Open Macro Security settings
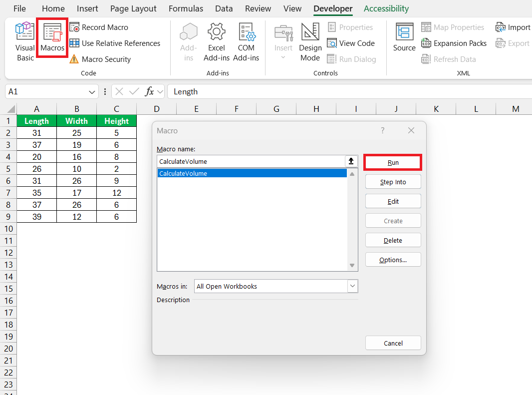Viewport: 532px width, 395px height. pyautogui.click(x=100, y=59)
